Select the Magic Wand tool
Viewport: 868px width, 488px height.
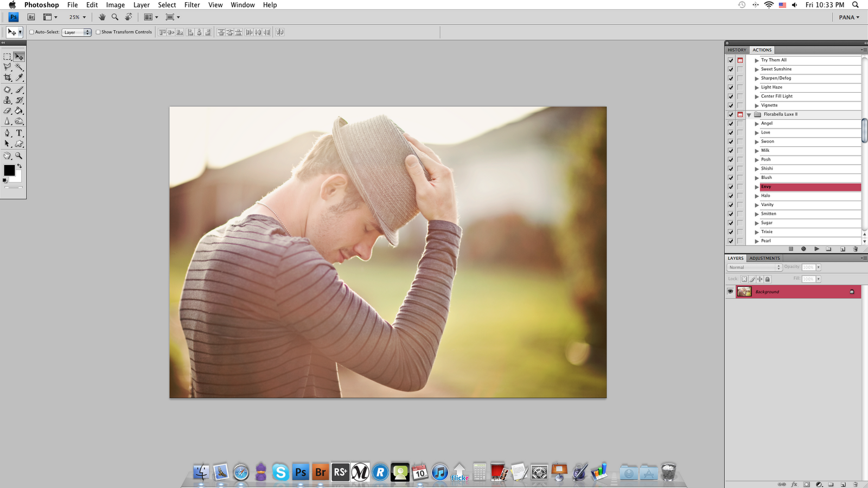click(x=19, y=67)
